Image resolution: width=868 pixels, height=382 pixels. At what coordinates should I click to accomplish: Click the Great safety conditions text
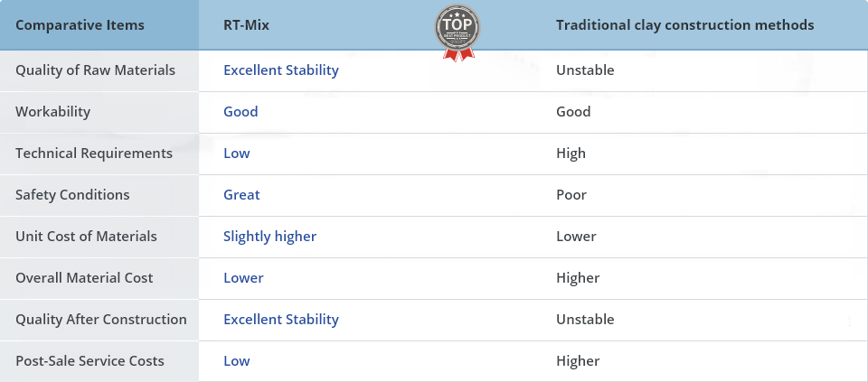[x=241, y=194]
